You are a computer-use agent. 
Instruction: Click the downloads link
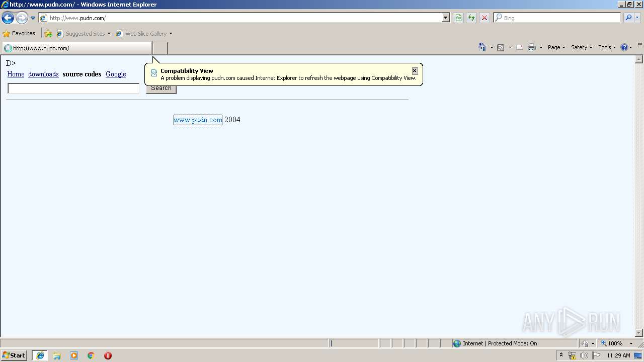click(x=43, y=74)
